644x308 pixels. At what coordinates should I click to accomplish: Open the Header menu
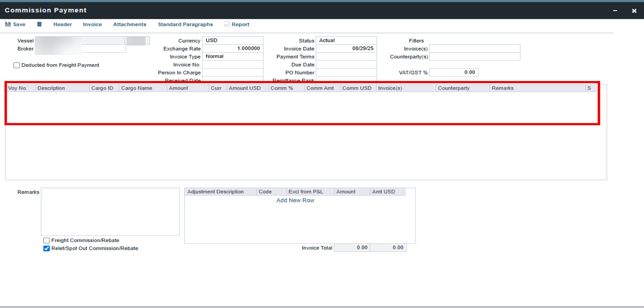pyautogui.click(x=62, y=24)
